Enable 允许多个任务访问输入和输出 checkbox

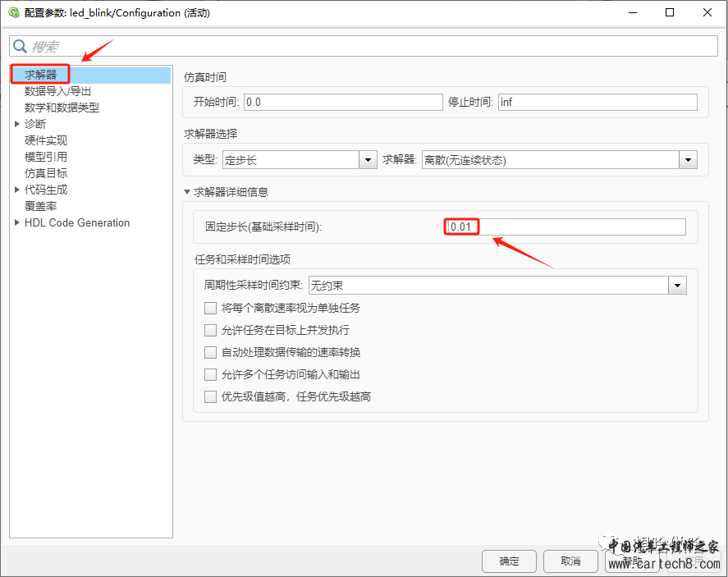(210, 374)
